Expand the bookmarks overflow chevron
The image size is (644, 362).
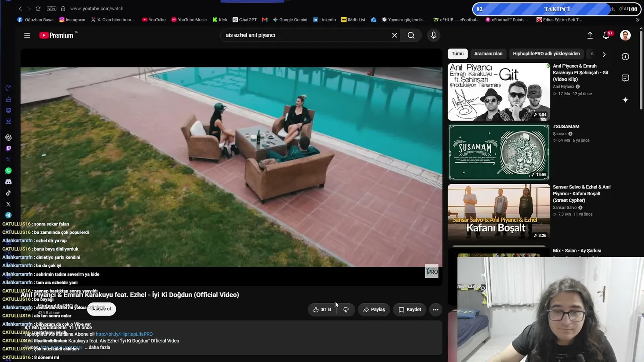tap(638, 20)
